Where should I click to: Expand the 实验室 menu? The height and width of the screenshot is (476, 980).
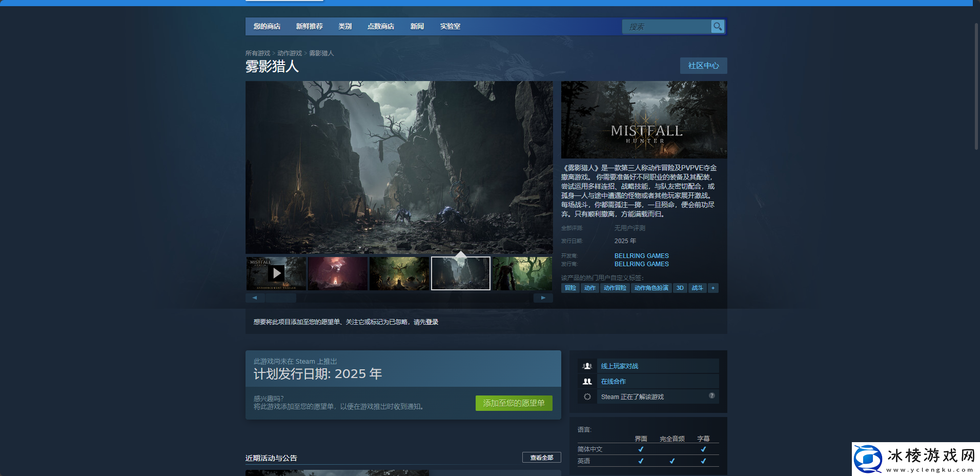tap(450, 26)
